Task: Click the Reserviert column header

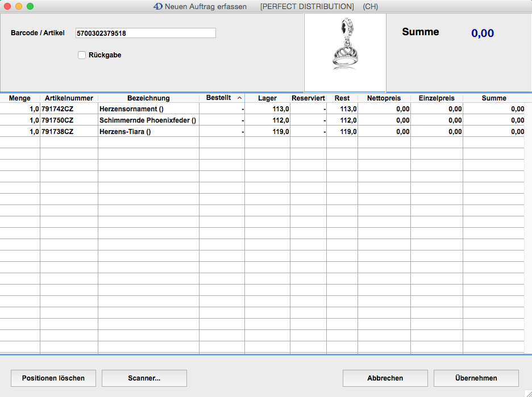Action: pyautogui.click(x=308, y=98)
